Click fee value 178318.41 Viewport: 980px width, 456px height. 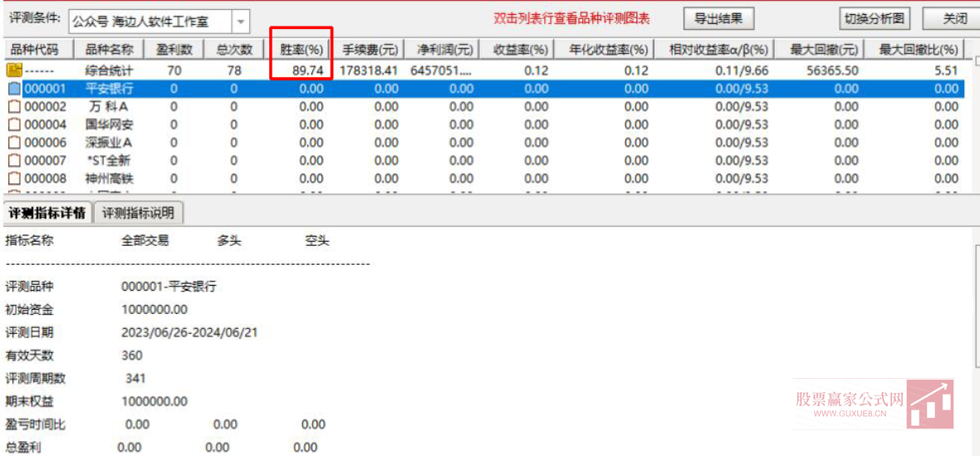369,71
